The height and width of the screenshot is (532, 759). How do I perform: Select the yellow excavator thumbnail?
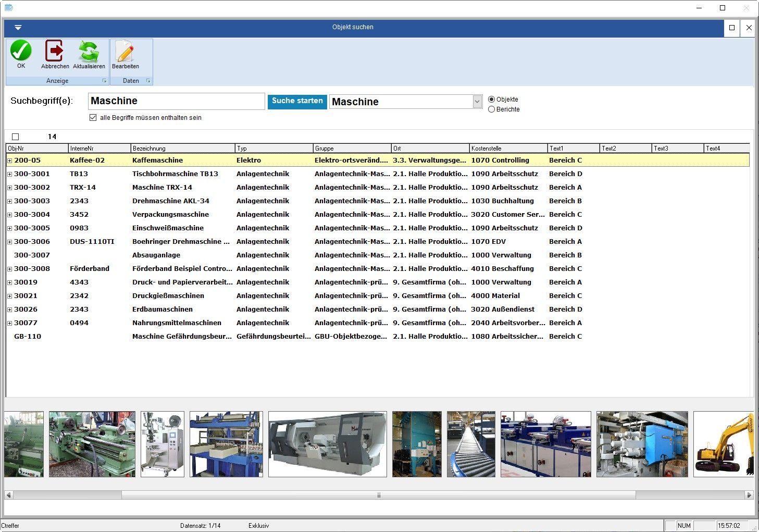click(x=724, y=444)
